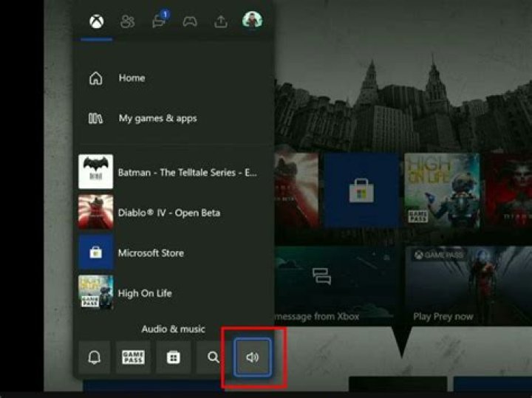Click the Batman game thumbnail
532x398 pixels.
pos(95,171)
